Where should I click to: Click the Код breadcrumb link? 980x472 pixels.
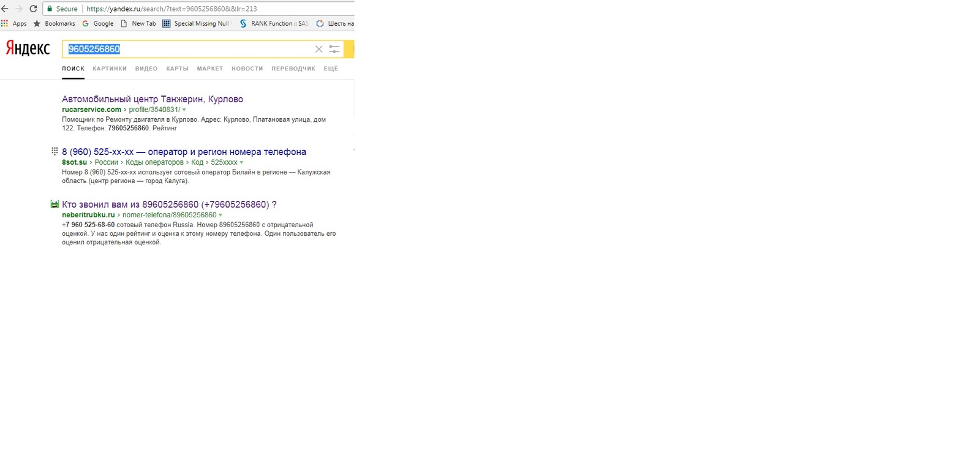[x=197, y=162]
